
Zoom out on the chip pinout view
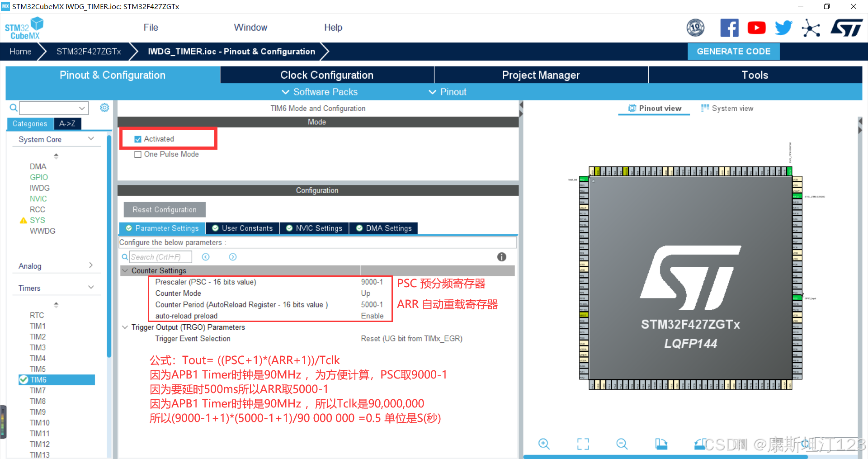(622, 444)
